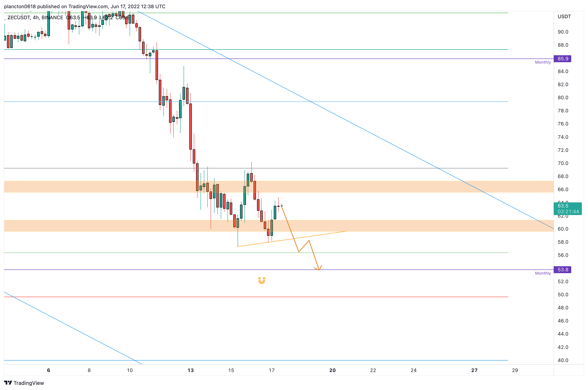Click the orange magnet marker below the 53.8 line
This screenshot has width=588, height=390.
pos(262,280)
